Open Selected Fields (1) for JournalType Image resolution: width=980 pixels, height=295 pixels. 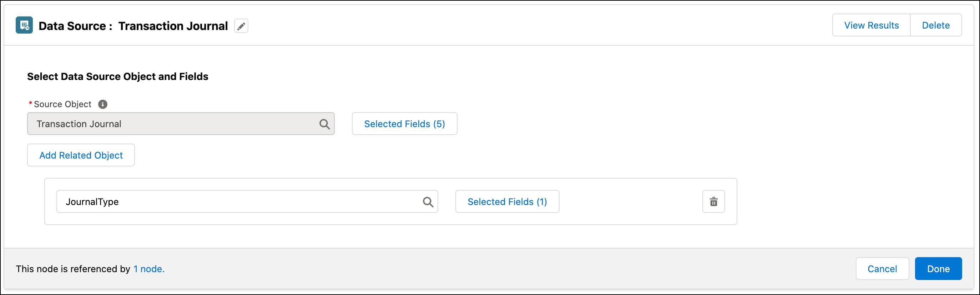[x=507, y=201]
